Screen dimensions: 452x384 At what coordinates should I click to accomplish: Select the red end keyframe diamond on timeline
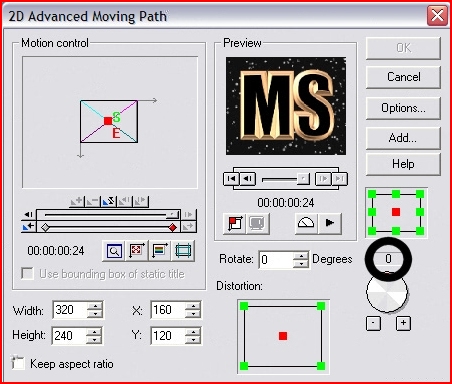pos(173,228)
